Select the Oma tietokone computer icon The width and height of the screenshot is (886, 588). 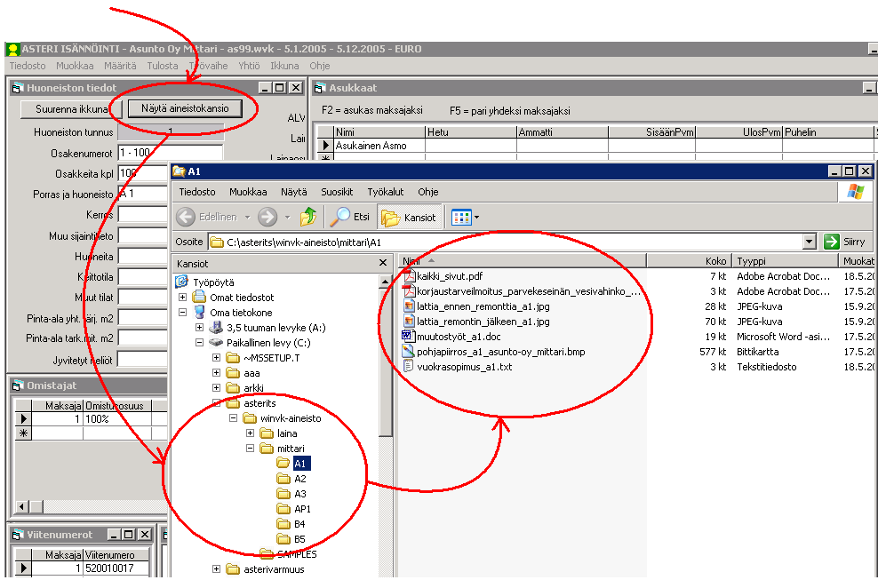point(199,312)
